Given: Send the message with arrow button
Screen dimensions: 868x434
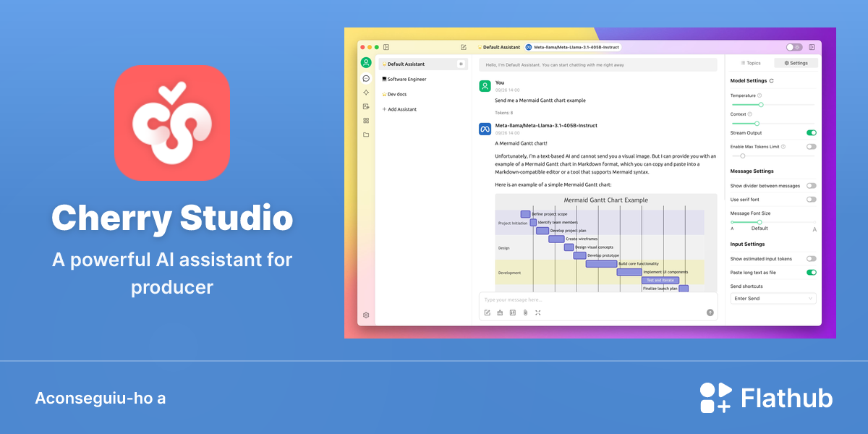Looking at the screenshot, I should pyautogui.click(x=710, y=312).
